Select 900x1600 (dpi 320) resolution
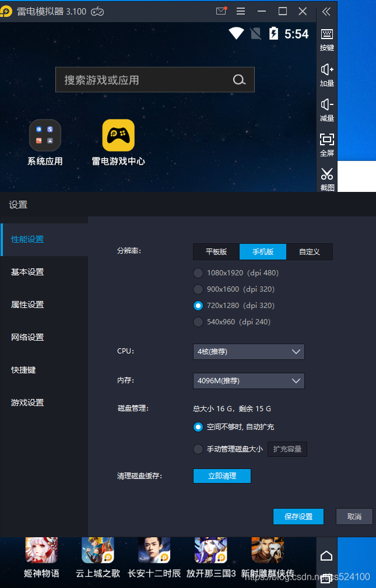This screenshot has height=588, width=376. pos(198,289)
